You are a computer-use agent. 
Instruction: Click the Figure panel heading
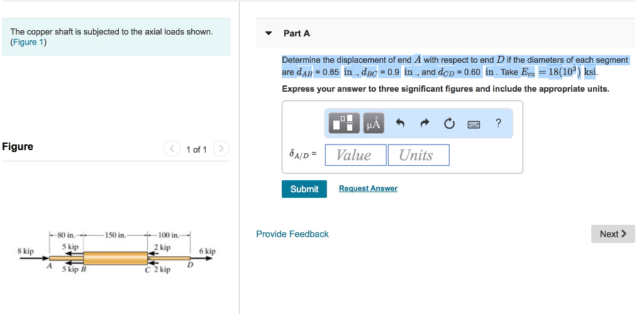[18, 146]
